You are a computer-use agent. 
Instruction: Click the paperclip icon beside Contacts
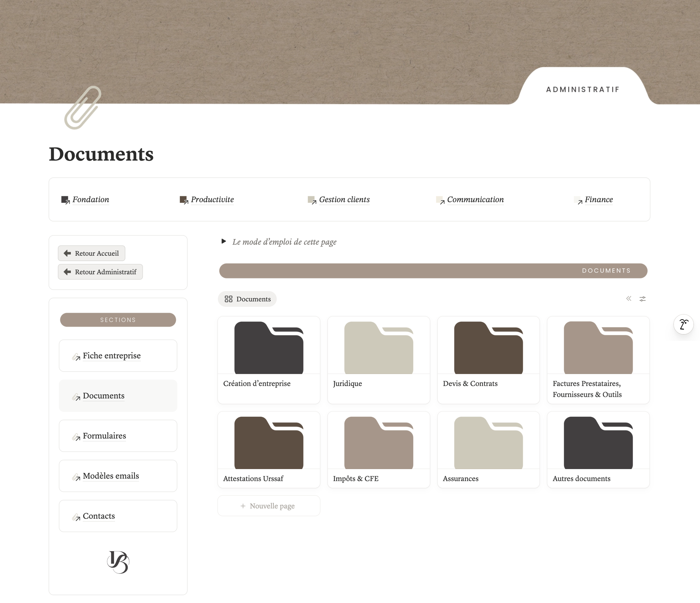[x=76, y=518]
